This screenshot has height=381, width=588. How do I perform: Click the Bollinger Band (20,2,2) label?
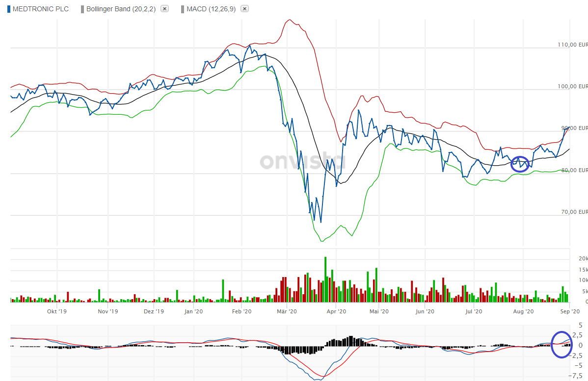tap(121, 9)
